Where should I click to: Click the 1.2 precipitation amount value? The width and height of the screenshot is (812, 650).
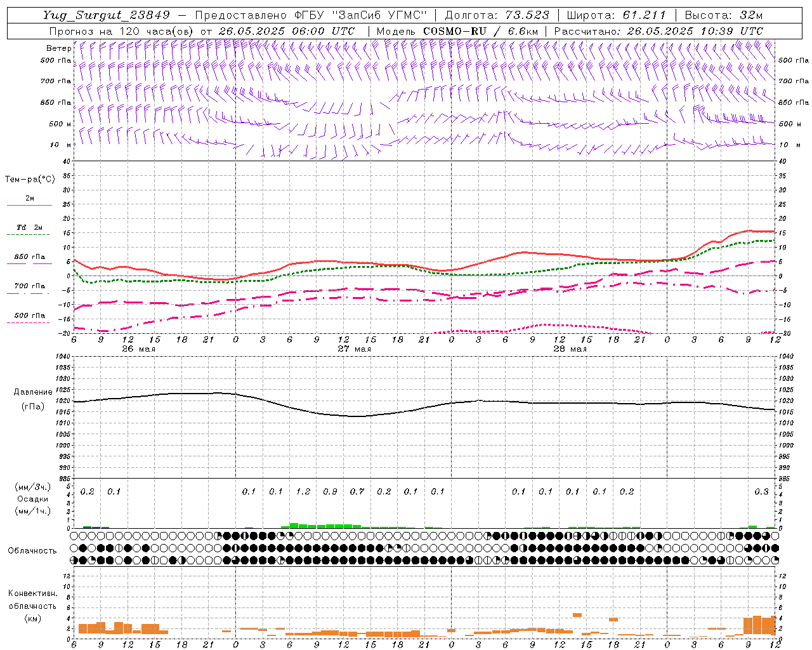click(x=303, y=491)
